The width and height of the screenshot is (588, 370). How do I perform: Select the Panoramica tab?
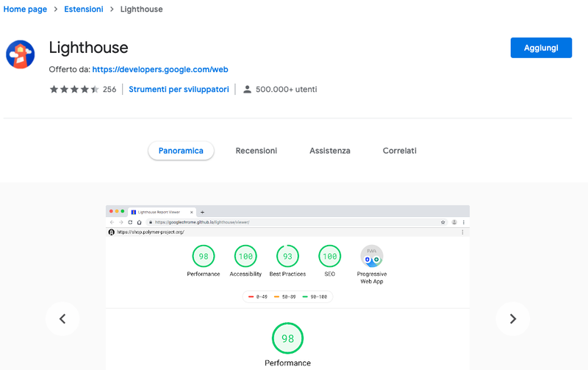click(x=181, y=151)
